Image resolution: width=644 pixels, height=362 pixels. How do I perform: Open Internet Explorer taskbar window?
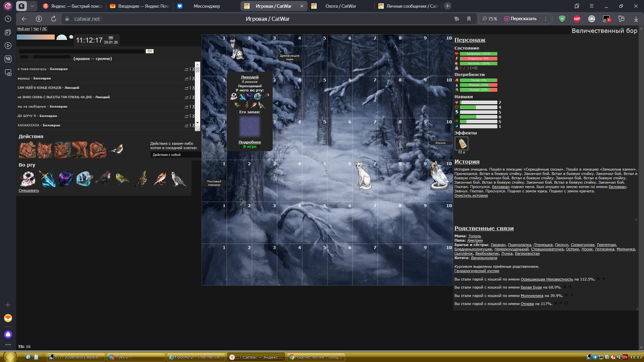coord(196,357)
